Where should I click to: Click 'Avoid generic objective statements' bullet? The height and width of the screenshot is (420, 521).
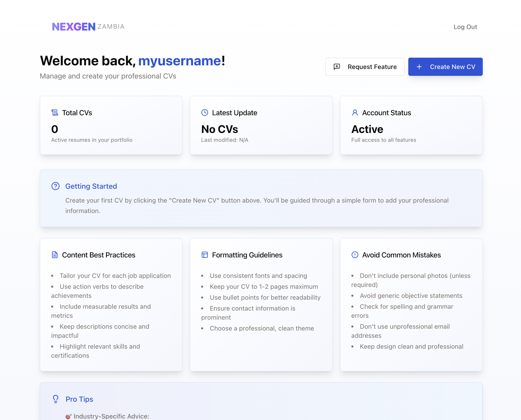point(411,296)
